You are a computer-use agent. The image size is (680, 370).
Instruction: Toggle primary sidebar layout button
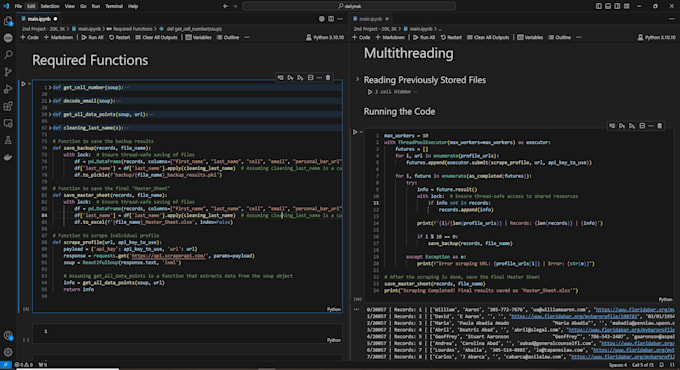(x=598, y=6)
